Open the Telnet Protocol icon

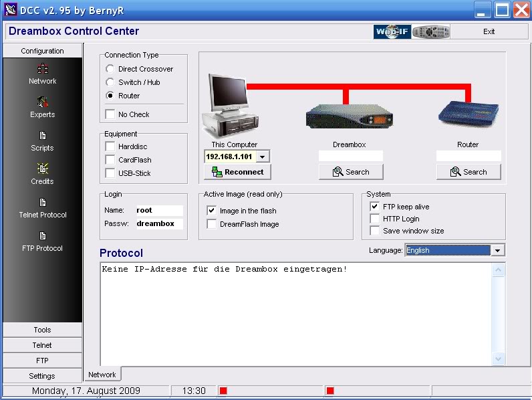(42, 203)
